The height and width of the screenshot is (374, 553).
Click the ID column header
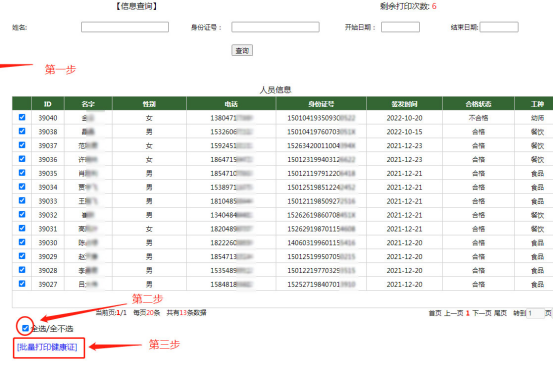(x=48, y=104)
